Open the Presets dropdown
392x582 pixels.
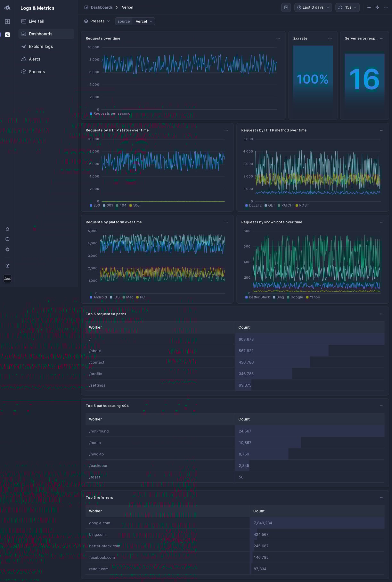coord(97,21)
